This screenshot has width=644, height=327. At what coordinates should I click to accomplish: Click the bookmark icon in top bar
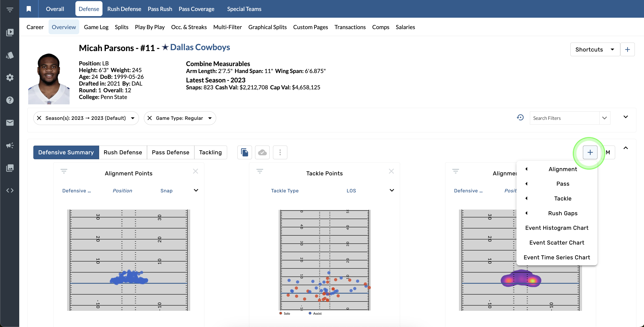[29, 9]
